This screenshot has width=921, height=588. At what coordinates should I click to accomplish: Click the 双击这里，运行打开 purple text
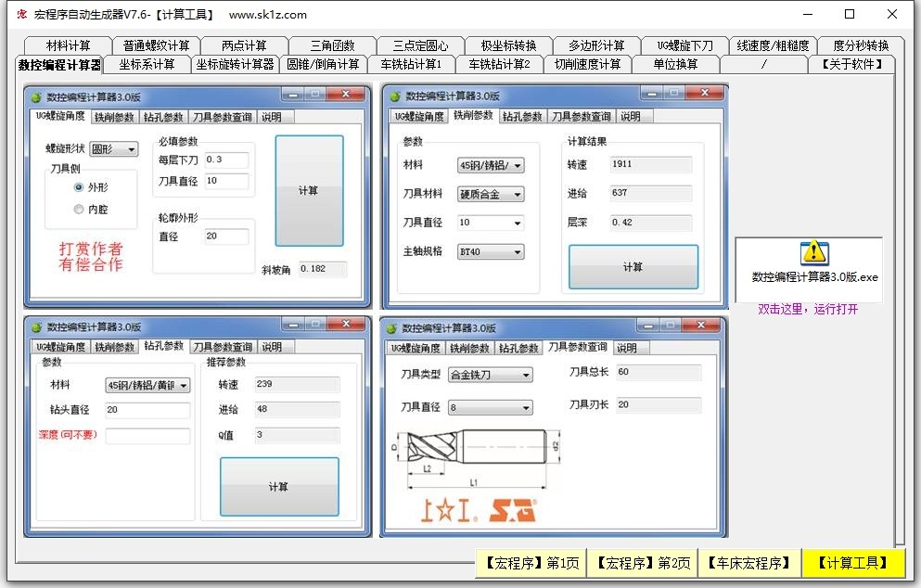pyautogui.click(x=808, y=309)
